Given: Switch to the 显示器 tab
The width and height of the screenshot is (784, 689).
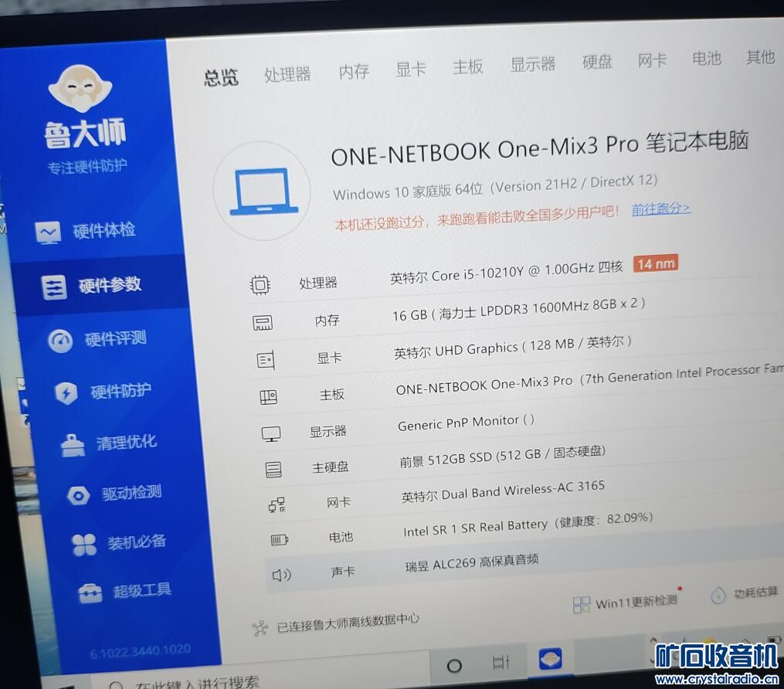Looking at the screenshot, I should tap(533, 64).
